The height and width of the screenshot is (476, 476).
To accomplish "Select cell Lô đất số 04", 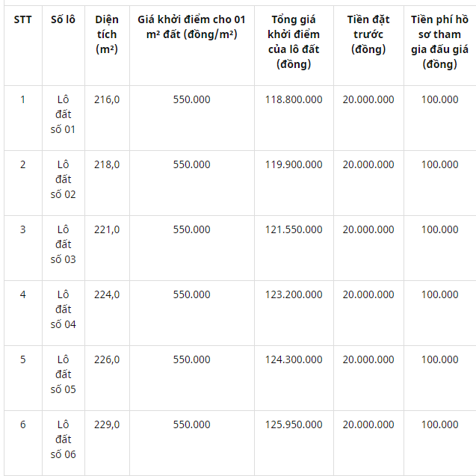I will [x=63, y=309].
